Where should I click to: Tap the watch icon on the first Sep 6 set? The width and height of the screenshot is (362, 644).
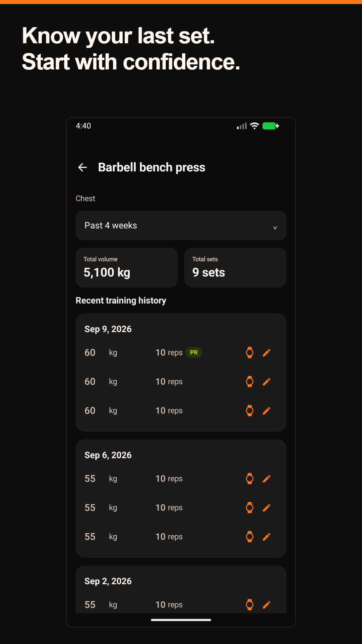pyautogui.click(x=250, y=479)
